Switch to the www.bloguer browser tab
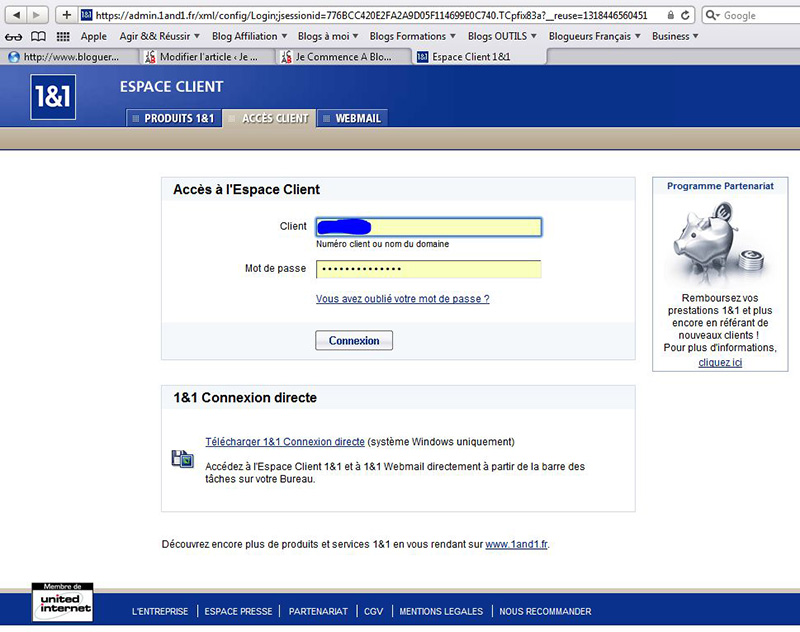 pos(71,57)
